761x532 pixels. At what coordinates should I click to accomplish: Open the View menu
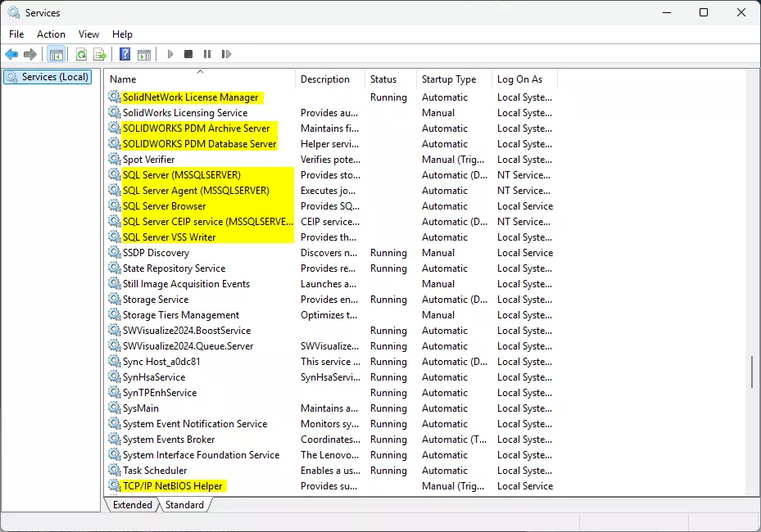click(x=88, y=34)
